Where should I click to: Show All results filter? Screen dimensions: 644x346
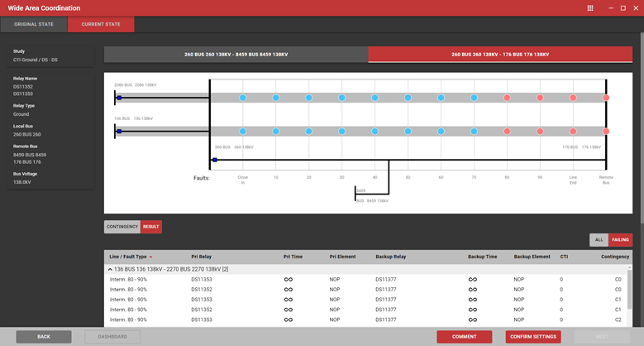click(599, 240)
